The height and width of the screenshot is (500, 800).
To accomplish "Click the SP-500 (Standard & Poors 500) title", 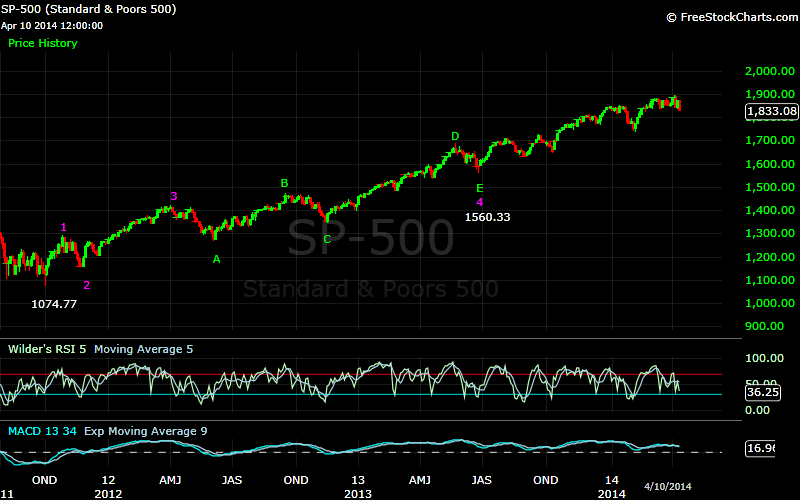I will coord(88,9).
